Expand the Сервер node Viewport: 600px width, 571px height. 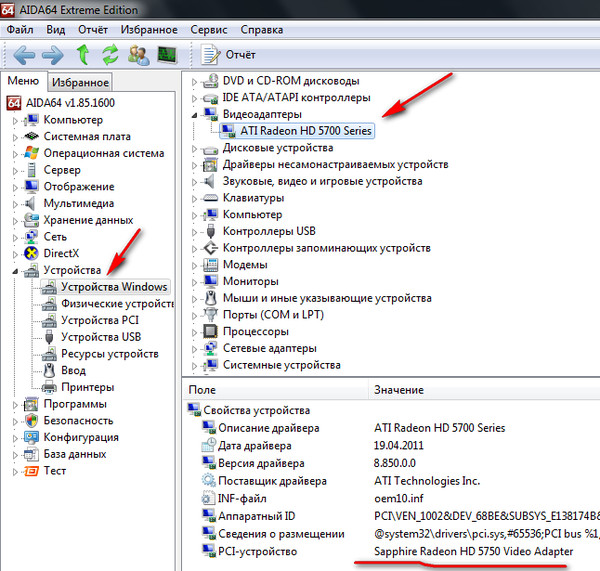pos(15,171)
